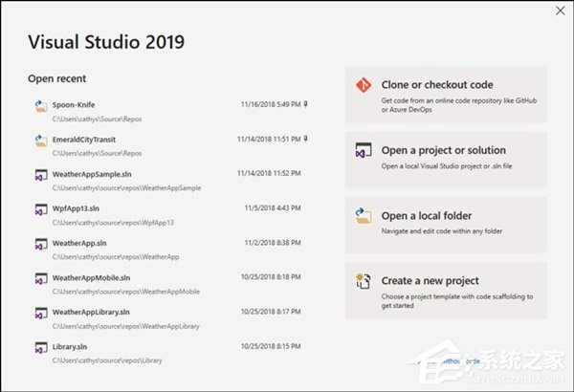Open recent solution WeatherAppSample.sln
The height and width of the screenshot is (392, 574).
pos(169,181)
